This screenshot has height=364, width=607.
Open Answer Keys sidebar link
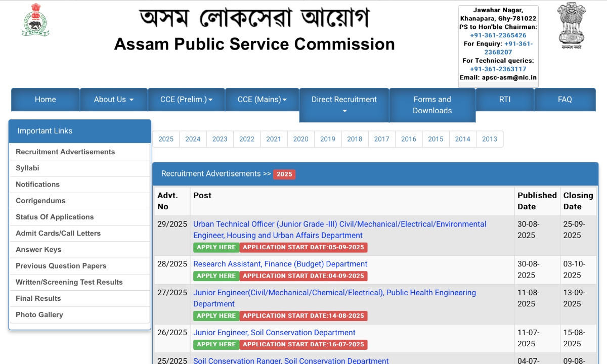tap(80, 249)
